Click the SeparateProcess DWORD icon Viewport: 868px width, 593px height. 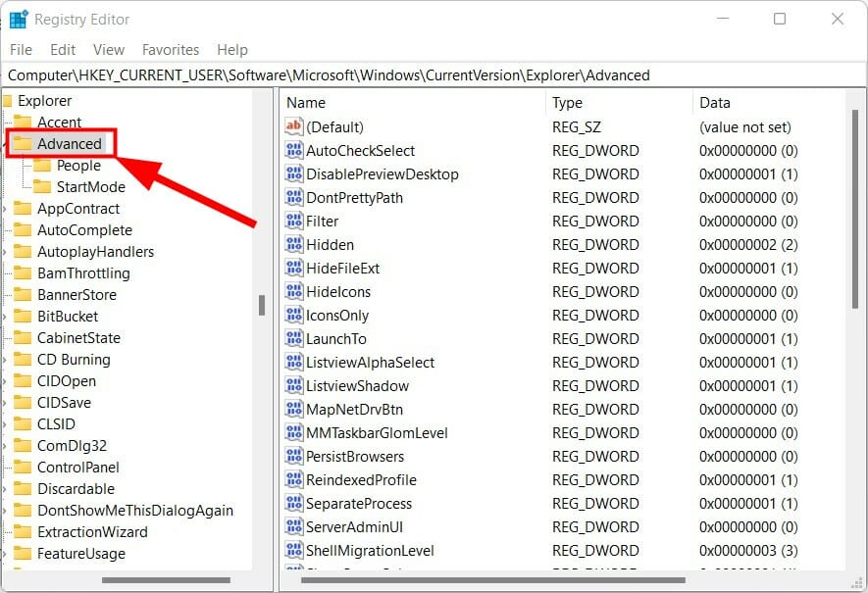[294, 503]
